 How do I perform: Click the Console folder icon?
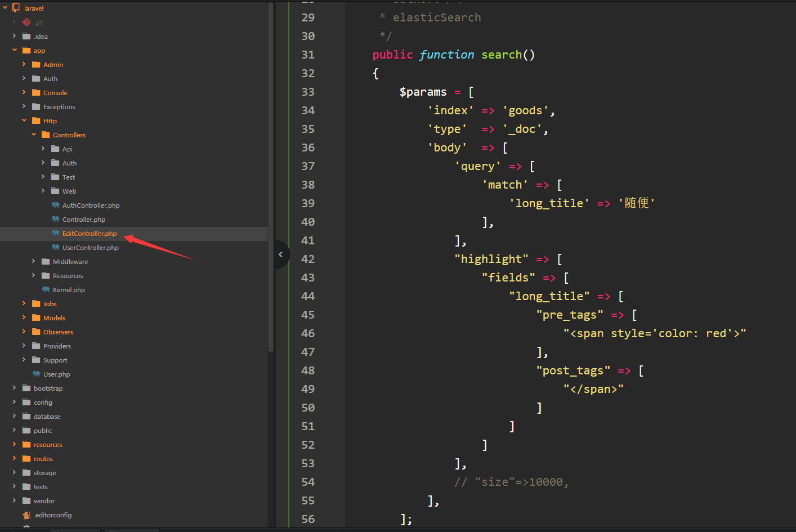[36, 92]
